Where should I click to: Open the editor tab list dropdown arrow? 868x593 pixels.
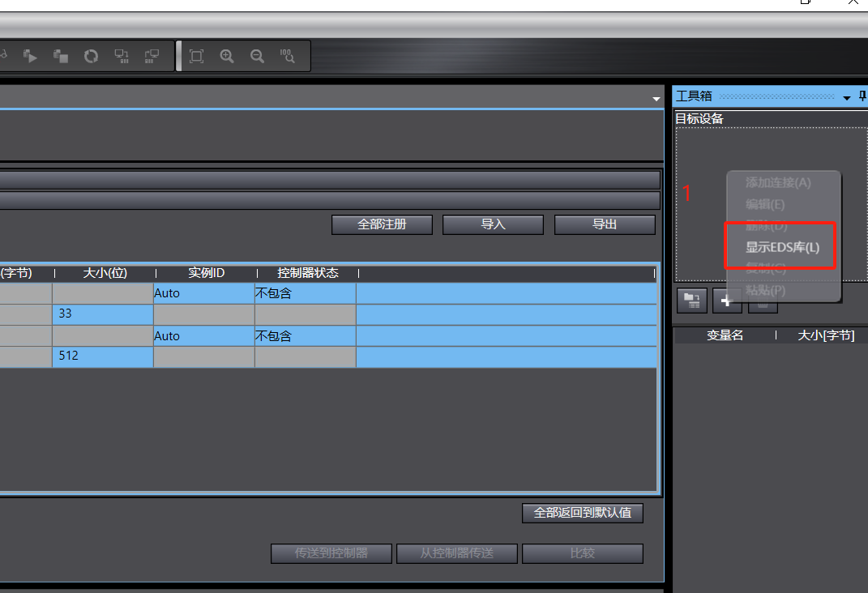click(x=656, y=99)
